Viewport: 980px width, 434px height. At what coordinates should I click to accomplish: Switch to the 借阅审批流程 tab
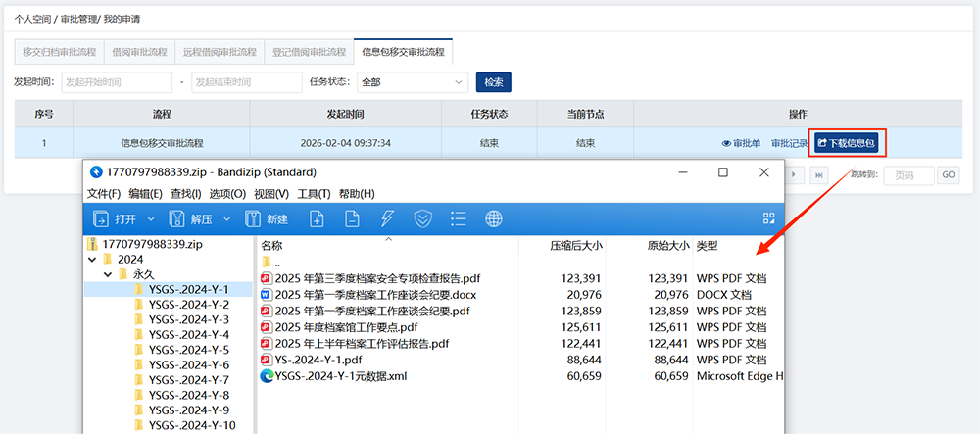coord(137,52)
